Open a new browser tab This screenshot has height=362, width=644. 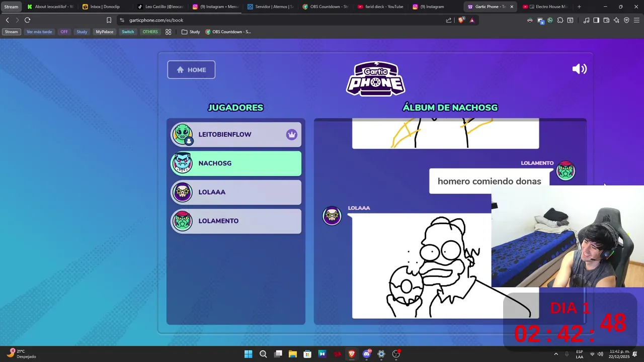click(579, 7)
